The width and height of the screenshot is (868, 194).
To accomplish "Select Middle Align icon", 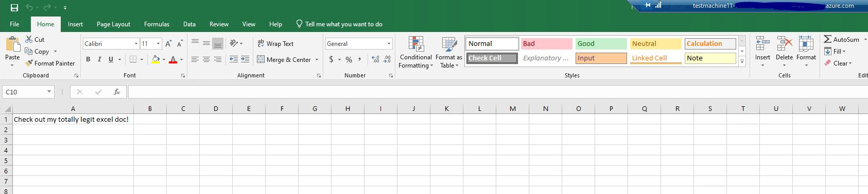I will coord(206,43).
